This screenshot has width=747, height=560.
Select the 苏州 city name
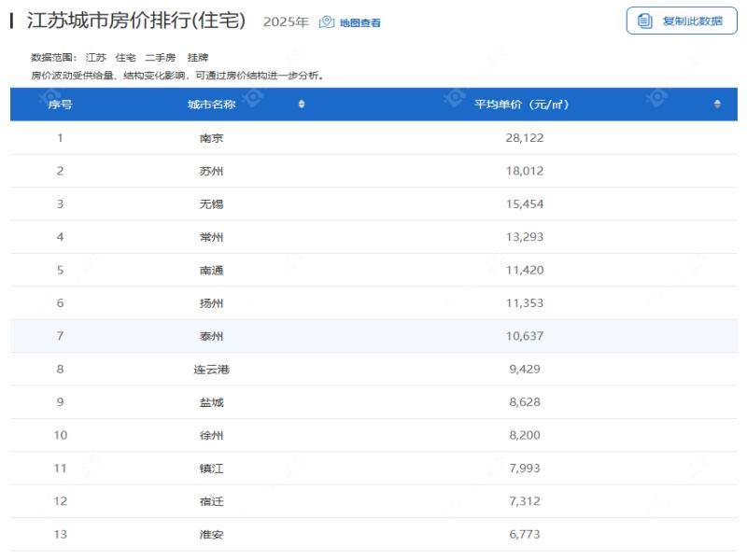pos(211,171)
